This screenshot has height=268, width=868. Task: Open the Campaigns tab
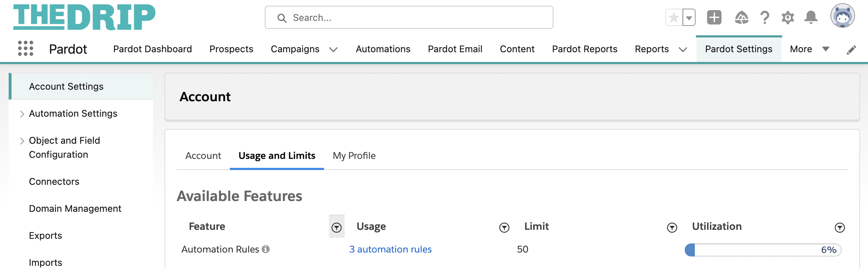(295, 49)
